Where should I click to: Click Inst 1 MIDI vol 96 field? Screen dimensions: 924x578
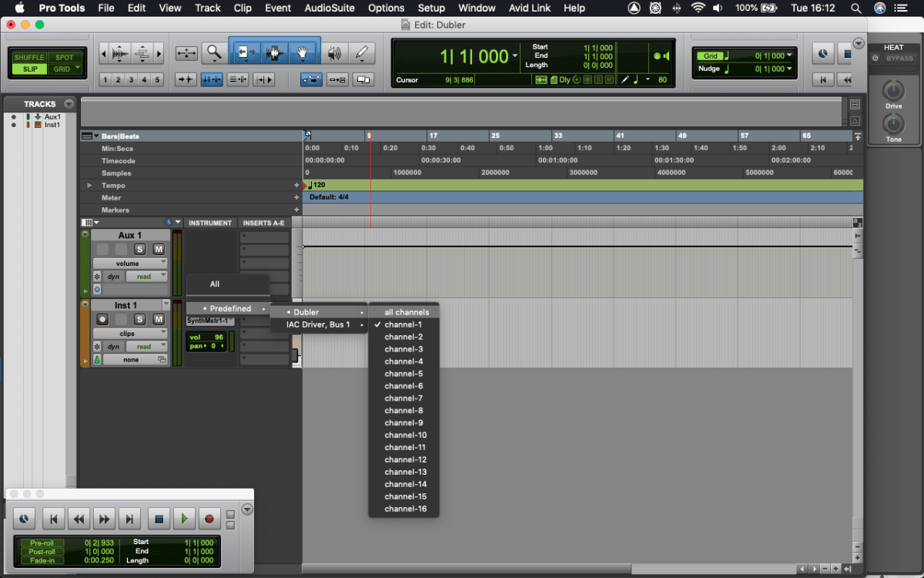(x=206, y=337)
